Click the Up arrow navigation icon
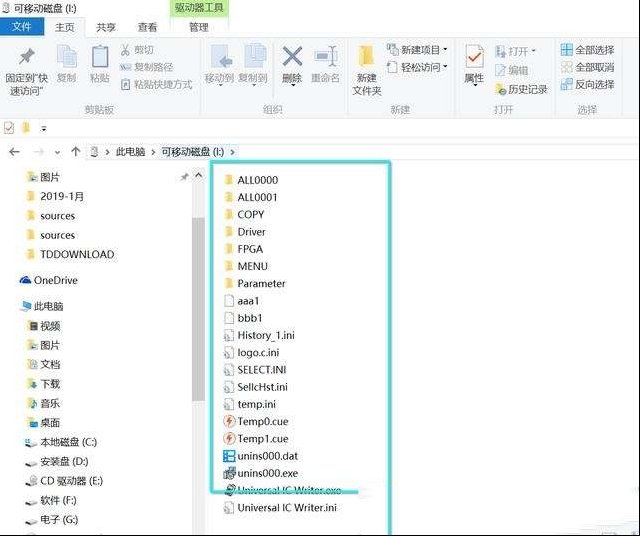This screenshot has width=640, height=536. pyautogui.click(x=75, y=152)
